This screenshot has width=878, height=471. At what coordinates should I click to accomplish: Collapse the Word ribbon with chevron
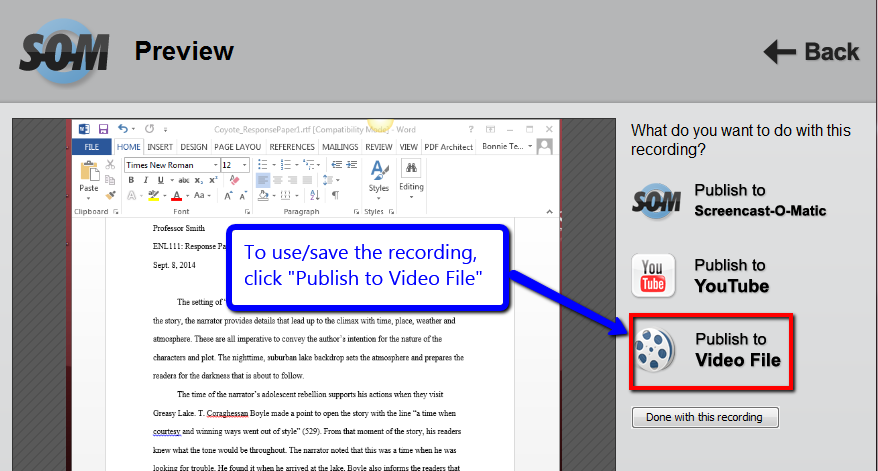(x=549, y=212)
